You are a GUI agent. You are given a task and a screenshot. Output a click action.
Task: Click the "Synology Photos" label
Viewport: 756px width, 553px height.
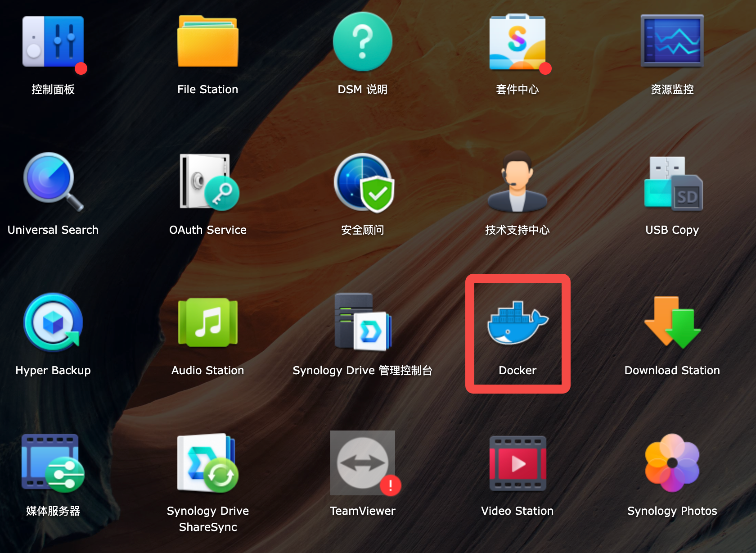[x=672, y=511]
